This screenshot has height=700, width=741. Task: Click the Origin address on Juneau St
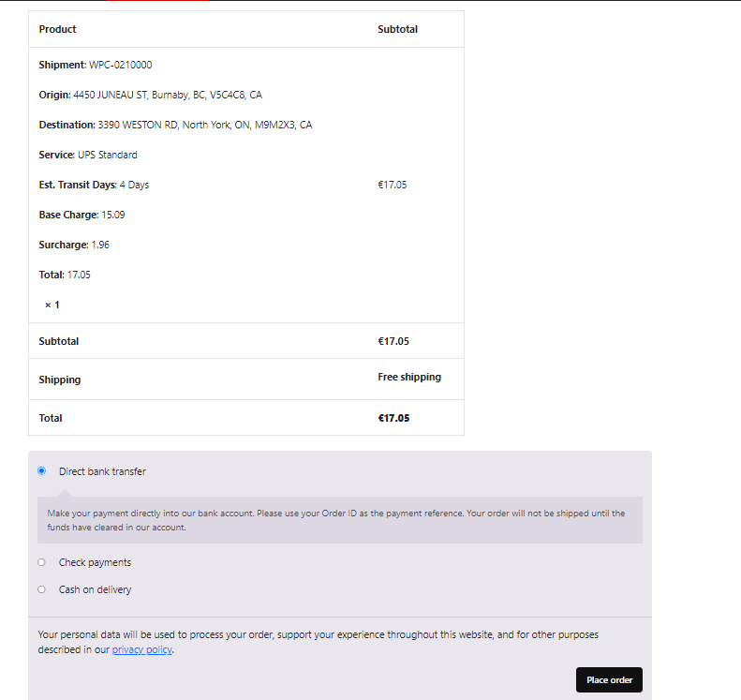coord(167,95)
